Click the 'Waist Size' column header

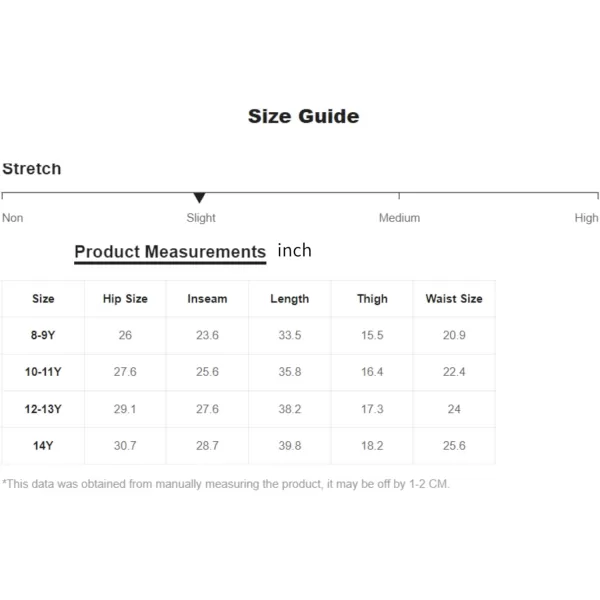pos(454,299)
